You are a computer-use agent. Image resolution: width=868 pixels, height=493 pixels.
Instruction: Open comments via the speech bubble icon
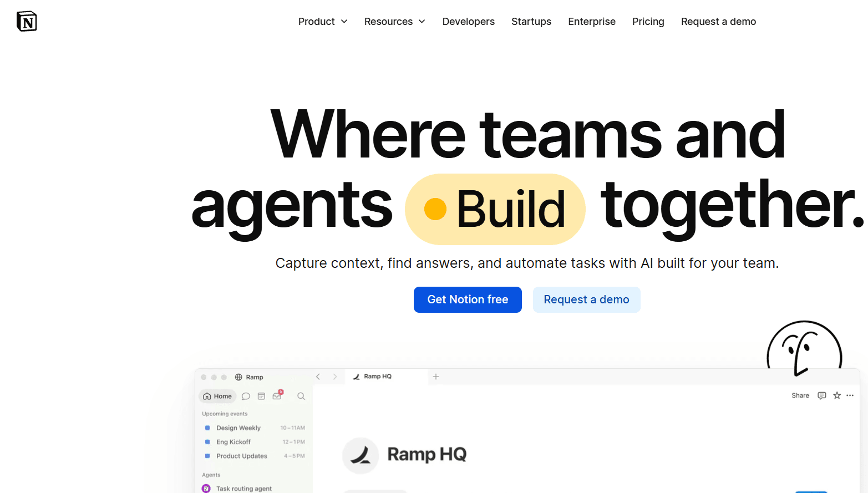click(822, 395)
